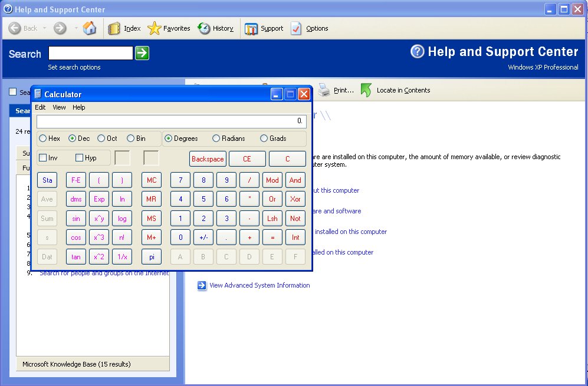The width and height of the screenshot is (588, 386).
Task: Enable the Inv checkbox
Action: [42, 158]
